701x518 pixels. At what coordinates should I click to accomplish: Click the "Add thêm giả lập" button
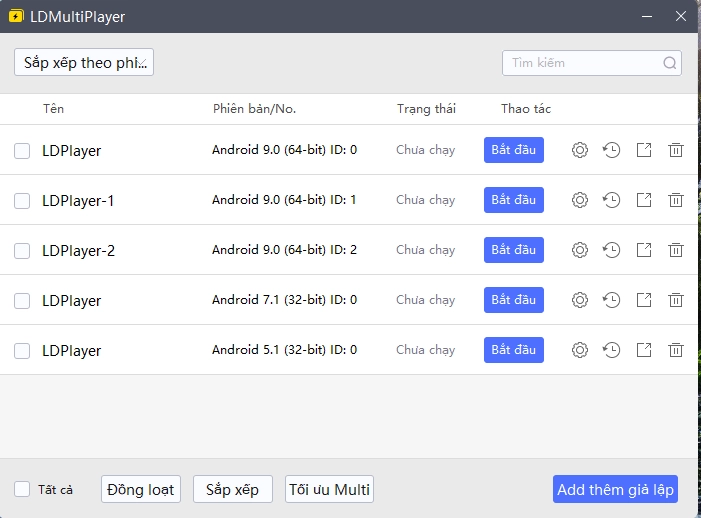[615, 489]
